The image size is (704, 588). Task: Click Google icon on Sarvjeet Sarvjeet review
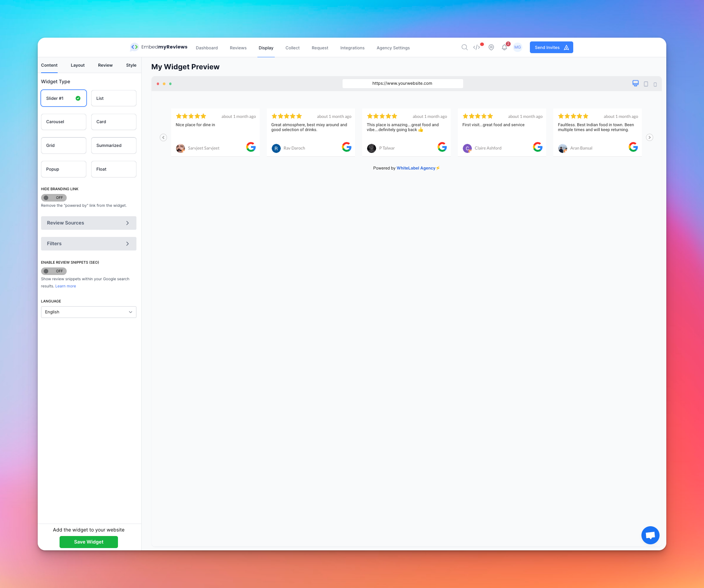[251, 147]
